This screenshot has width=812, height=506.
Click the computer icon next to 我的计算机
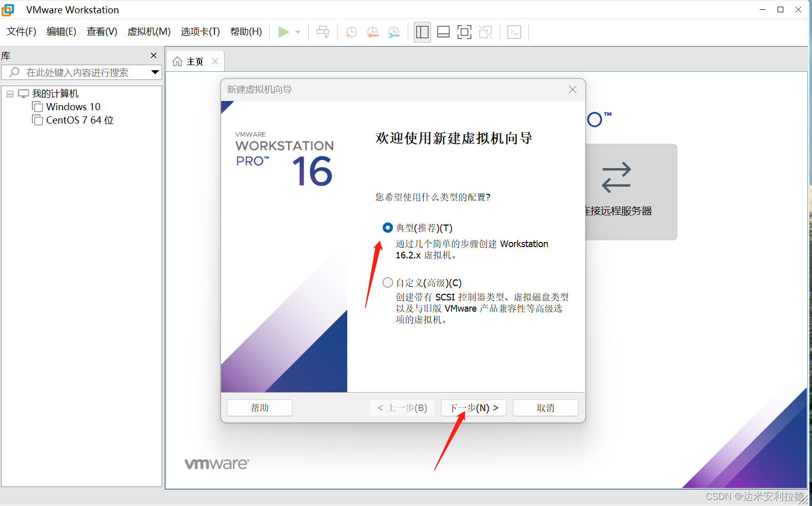tap(24, 93)
